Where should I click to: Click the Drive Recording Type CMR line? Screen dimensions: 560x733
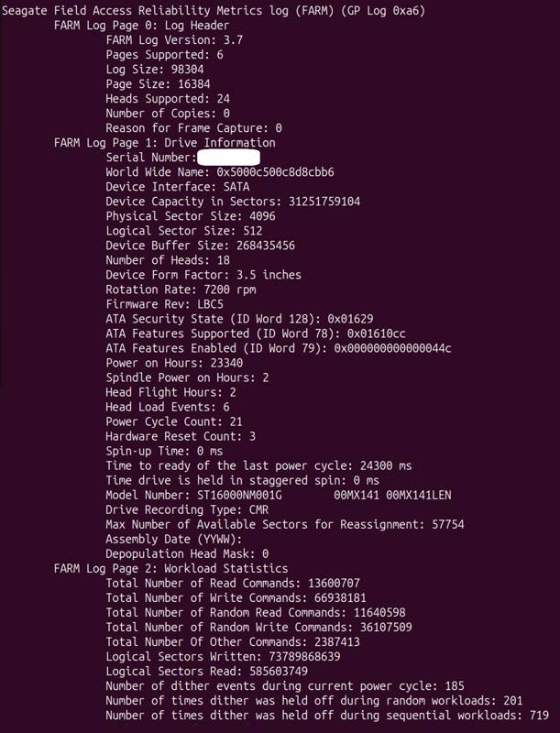tap(187, 509)
